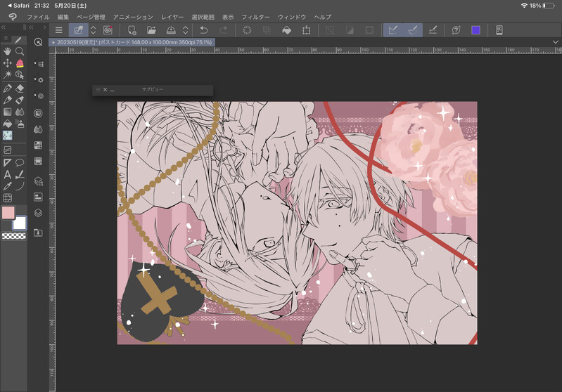Image resolution: width=562 pixels, height=392 pixels.
Task: Open the smartphone companion mode icon
Action: click(499, 30)
